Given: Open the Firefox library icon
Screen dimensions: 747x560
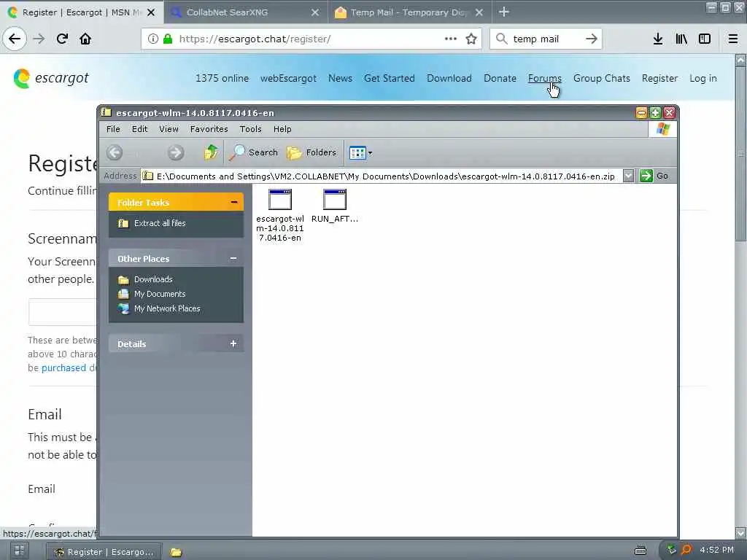Looking at the screenshot, I should coord(681,39).
